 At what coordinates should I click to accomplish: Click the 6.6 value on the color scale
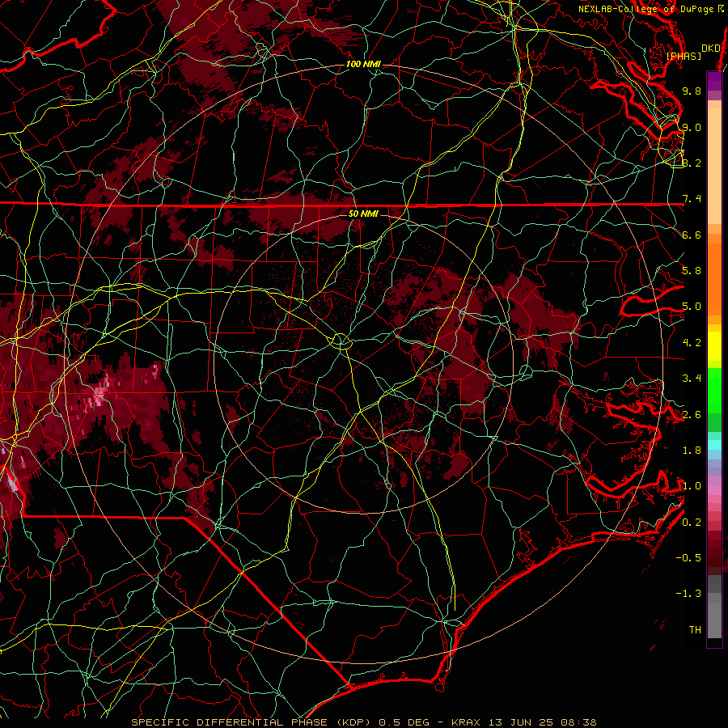coord(692,235)
